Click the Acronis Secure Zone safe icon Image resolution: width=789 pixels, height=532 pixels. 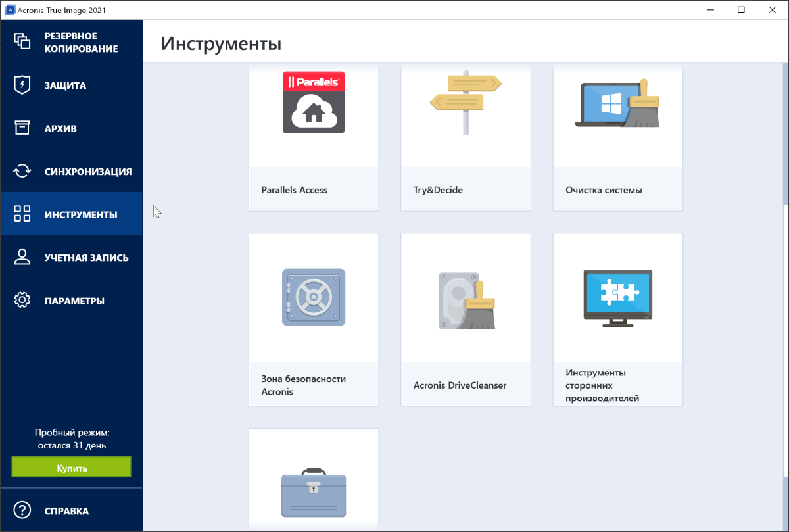pyautogui.click(x=314, y=297)
